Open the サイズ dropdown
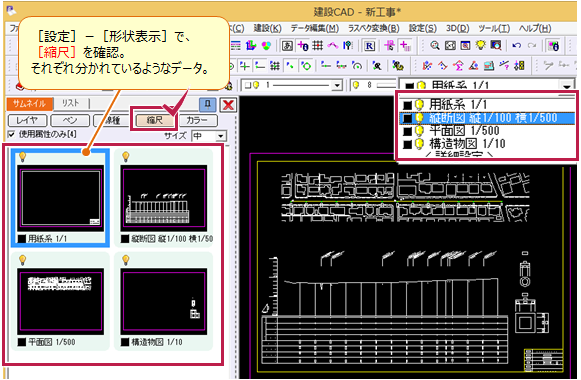Viewport: 581px width, 380px height. pyautogui.click(x=221, y=136)
